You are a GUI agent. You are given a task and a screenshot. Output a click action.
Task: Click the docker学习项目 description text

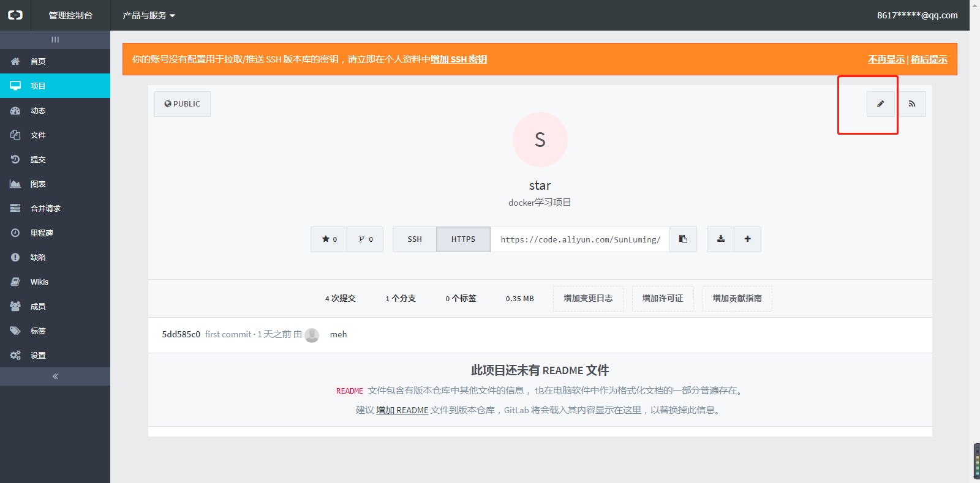point(540,203)
